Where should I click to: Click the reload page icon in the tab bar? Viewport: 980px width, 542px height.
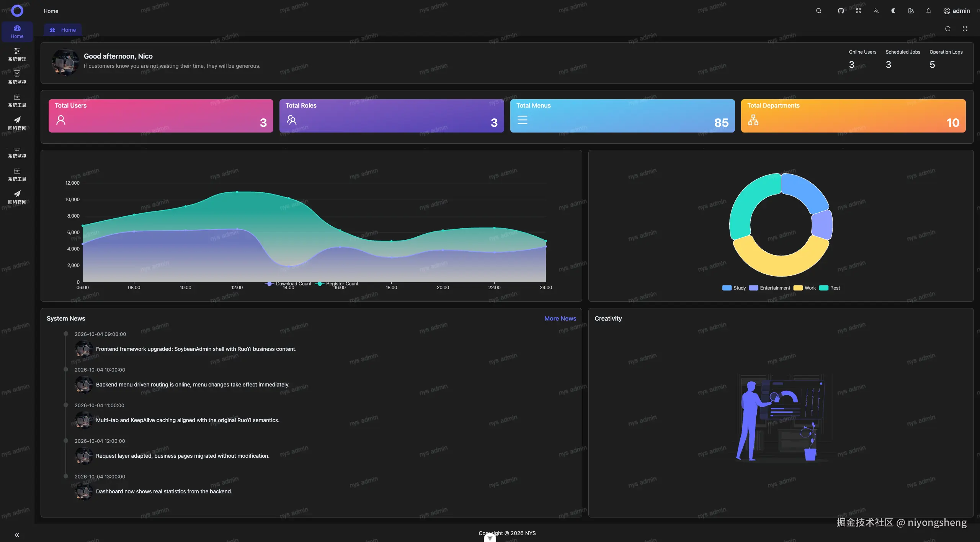click(948, 29)
